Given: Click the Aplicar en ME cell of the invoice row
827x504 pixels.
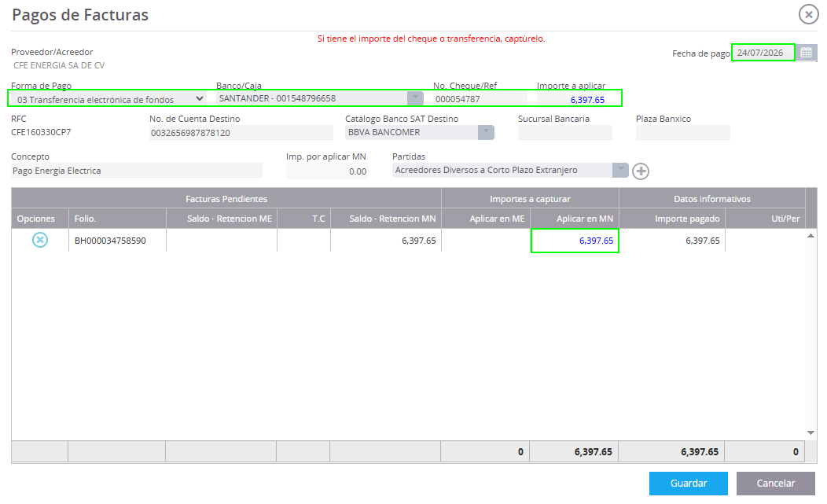Looking at the screenshot, I should pyautogui.click(x=486, y=241).
